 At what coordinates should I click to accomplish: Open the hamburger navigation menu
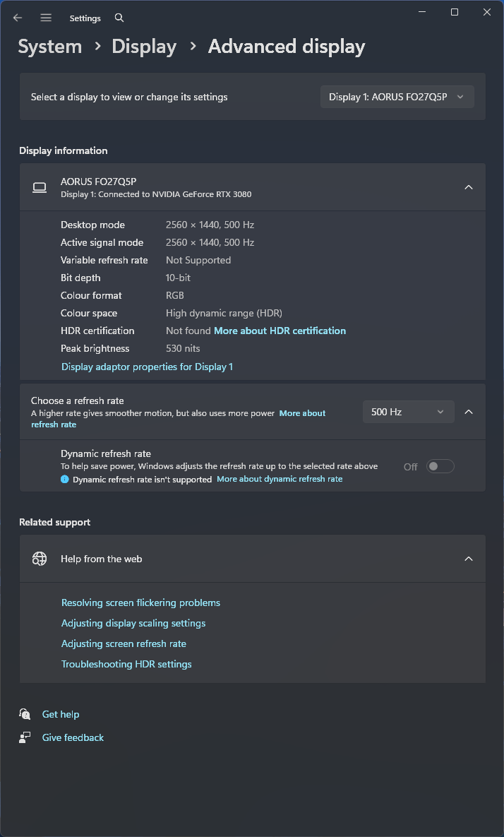coord(46,18)
